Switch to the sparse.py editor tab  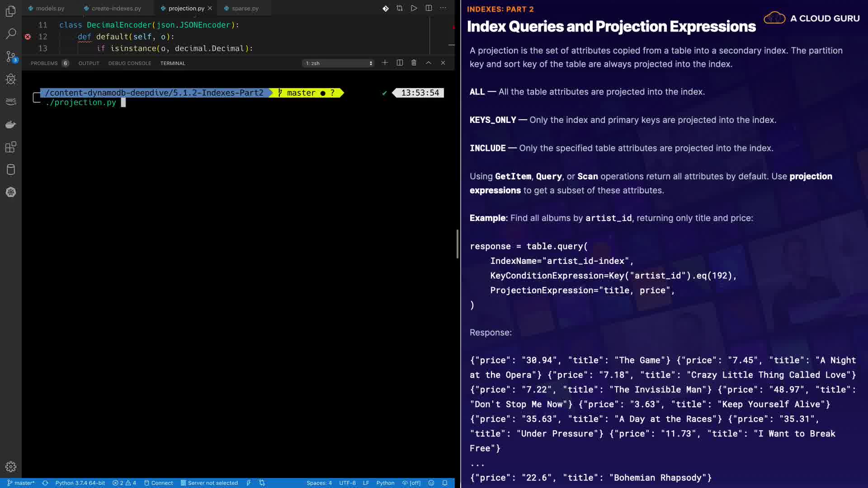245,8
